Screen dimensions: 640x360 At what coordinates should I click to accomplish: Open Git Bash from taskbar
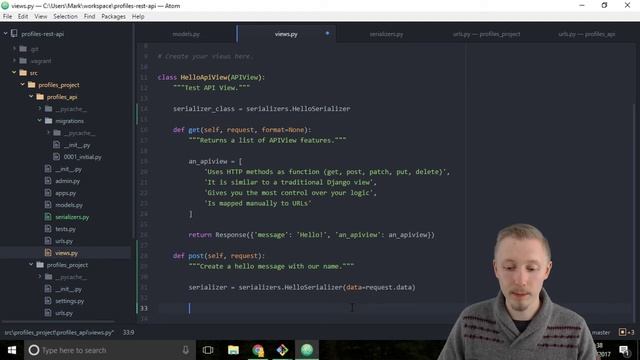[x=282, y=350]
